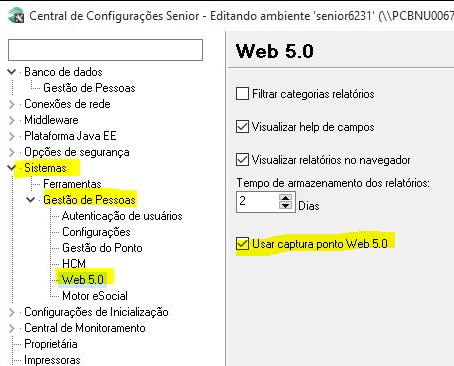Increase storage days with up arrow
The height and width of the screenshot is (366, 454).
click(285, 197)
